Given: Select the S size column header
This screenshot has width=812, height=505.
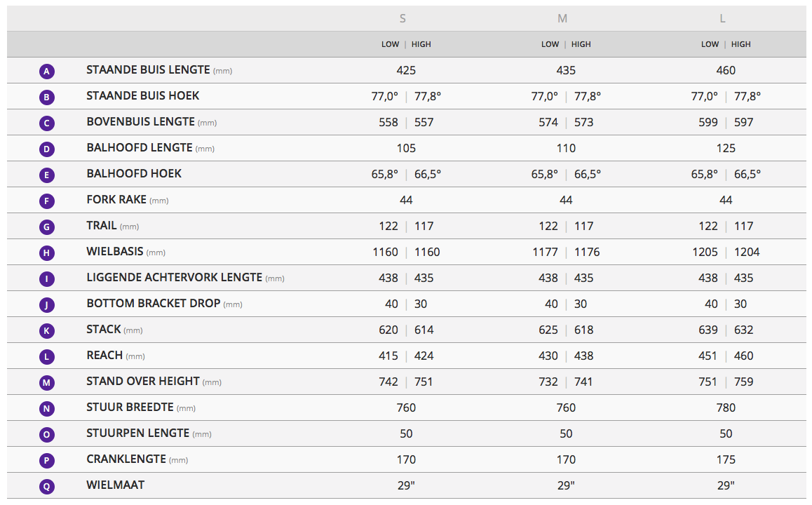Looking at the screenshot, I should pyautogui.click(x=402, y=18).
